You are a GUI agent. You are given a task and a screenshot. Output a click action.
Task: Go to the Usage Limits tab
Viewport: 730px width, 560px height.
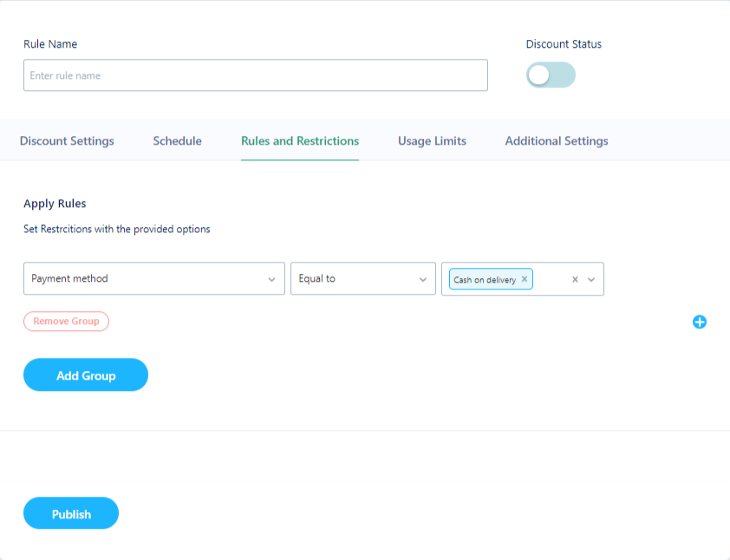coord(432,140)
